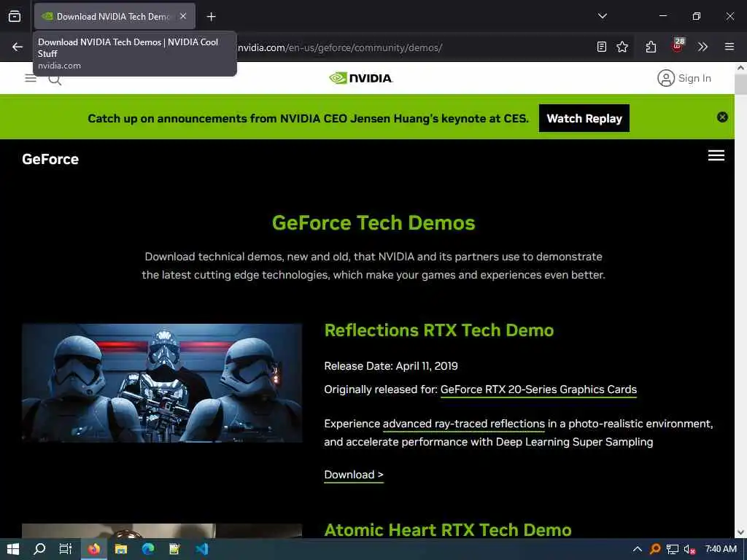The width and height of the screenshot is (747, 560).
Task: Open Task View on the taskbar
Action: point(65,549)
